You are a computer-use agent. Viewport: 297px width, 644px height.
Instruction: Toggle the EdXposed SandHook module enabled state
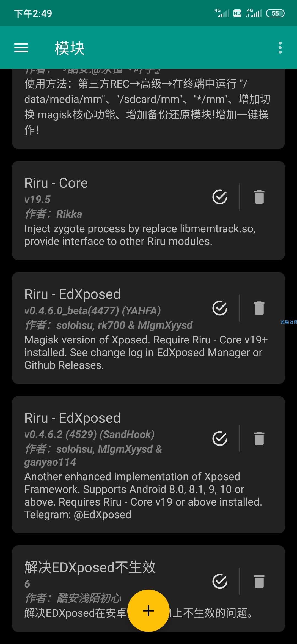(x=220, y=438)
